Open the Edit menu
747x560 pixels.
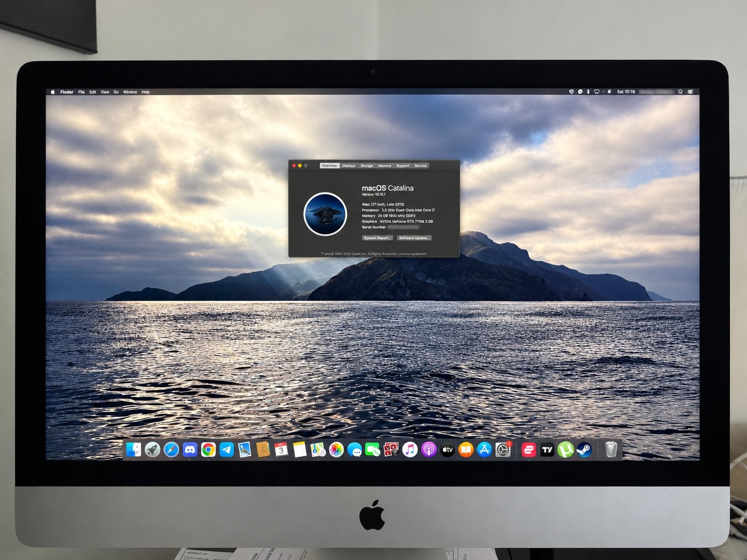pos(93,92)
